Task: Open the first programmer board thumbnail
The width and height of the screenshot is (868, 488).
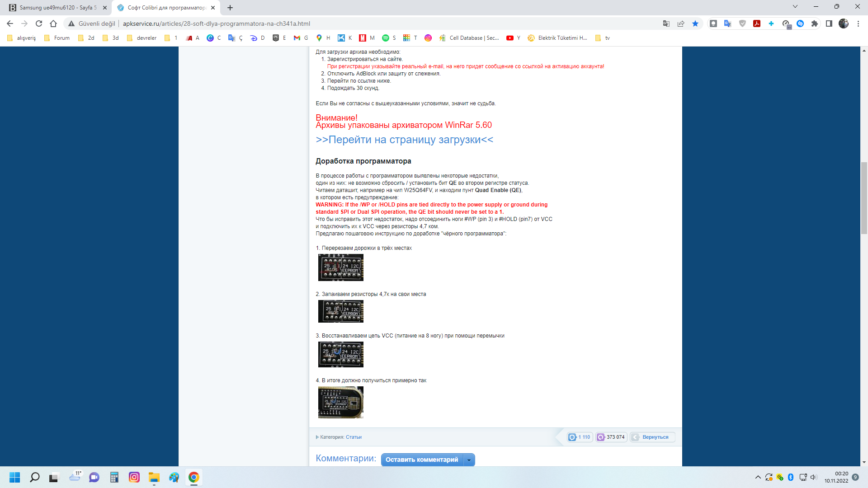Action: tap(340, 267)
